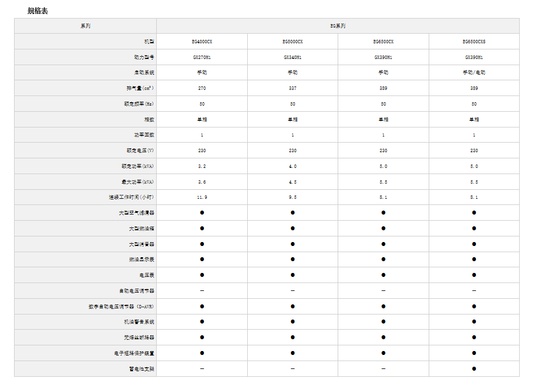Viewport: 536px width, 392px height.
Task: Select the 功率因数 row label
Action: [144, 135]
